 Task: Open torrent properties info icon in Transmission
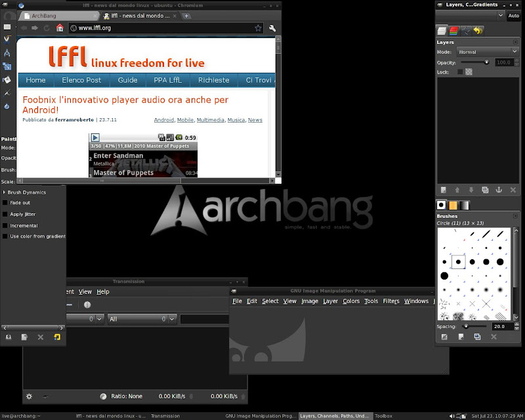(x=87, y=304)
